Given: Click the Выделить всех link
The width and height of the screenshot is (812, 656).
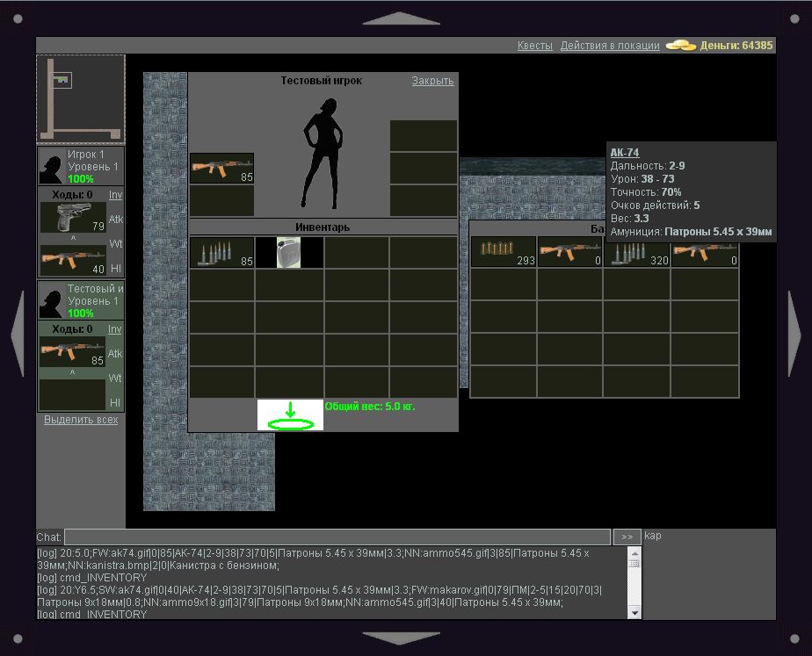Looking at the screenshot, I should click(81, 420).
